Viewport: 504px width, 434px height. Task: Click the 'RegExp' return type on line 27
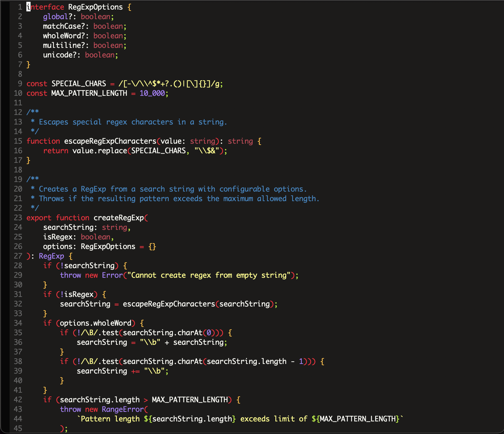pyautogui.click(x=52, y=256)
